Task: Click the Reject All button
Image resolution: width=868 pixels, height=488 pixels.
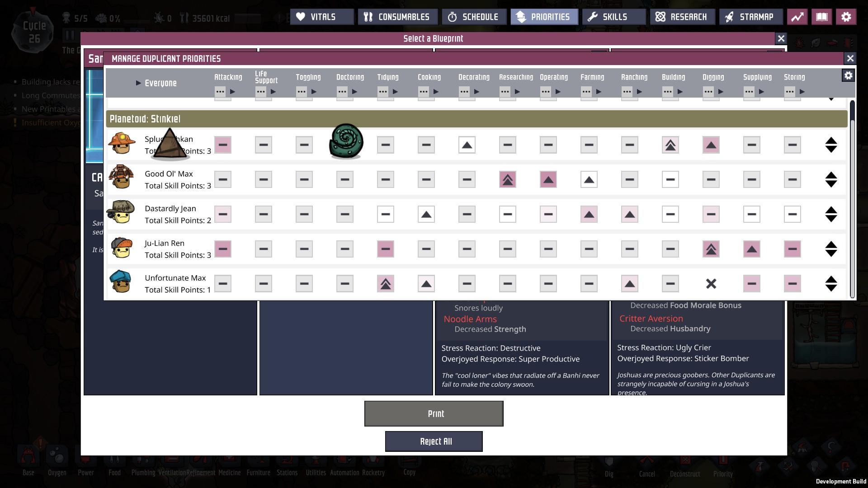Action: pos(434,441)
